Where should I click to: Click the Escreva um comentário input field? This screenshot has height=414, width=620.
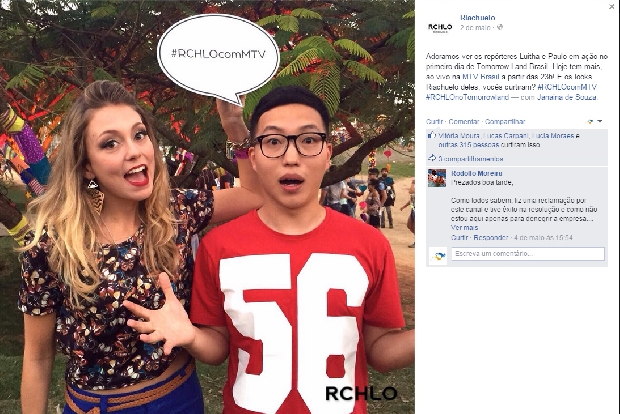[x=528, y=254]
